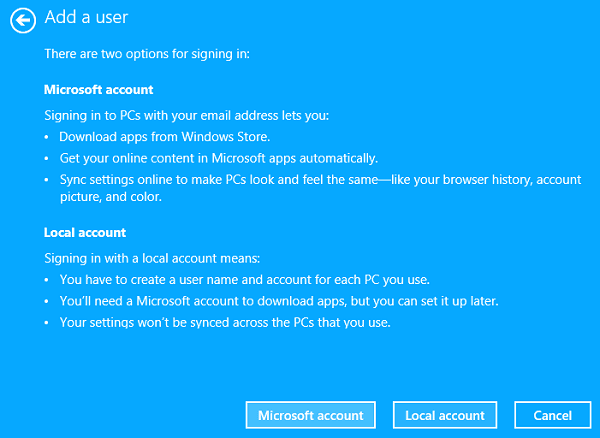Click 'Your settings won't be synced' bullet
Image resolution: width=600 pixels, height=438 pixels.
coord(225,322)
